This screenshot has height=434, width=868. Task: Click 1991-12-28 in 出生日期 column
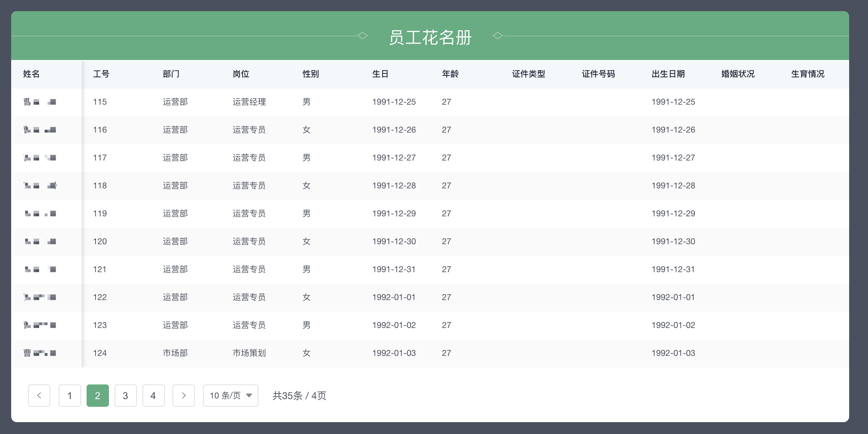point(673,186)
